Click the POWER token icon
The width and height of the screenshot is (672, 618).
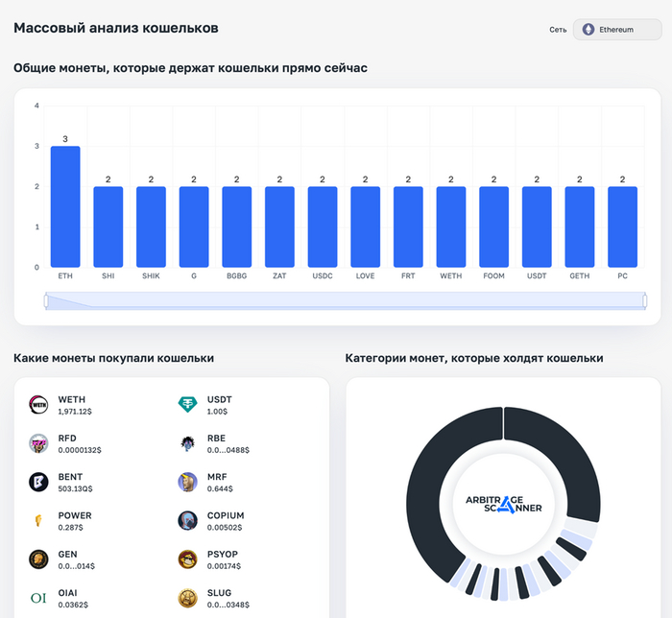tap(38, 521)
